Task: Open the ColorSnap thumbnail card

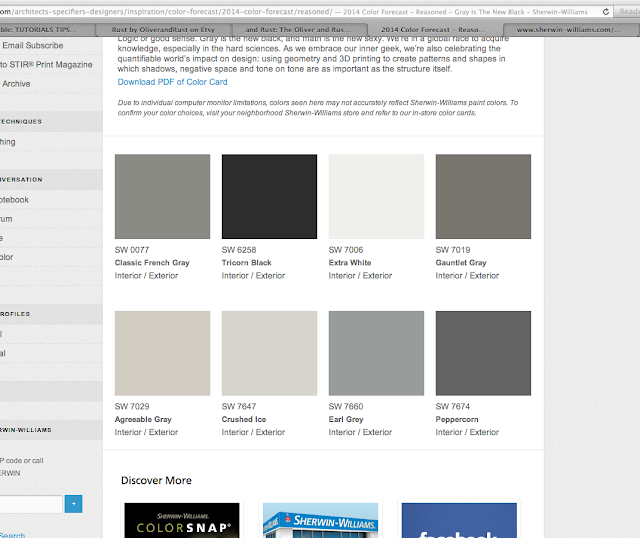Action: [x=182, y=520]
